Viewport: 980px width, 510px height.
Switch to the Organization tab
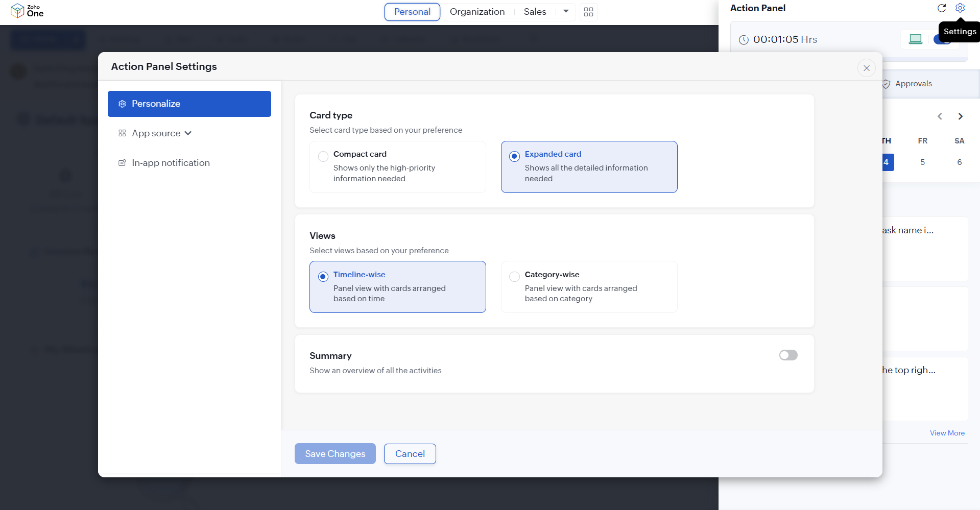coord(477,12)
